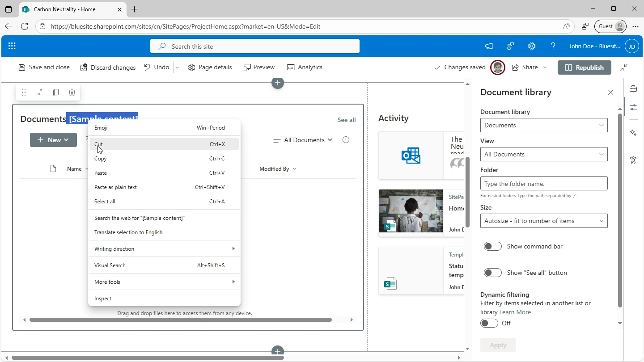Turn on Dynamic filtering toggle
The height and width of the screenshot is (362, 644).
tap(489, 323)
